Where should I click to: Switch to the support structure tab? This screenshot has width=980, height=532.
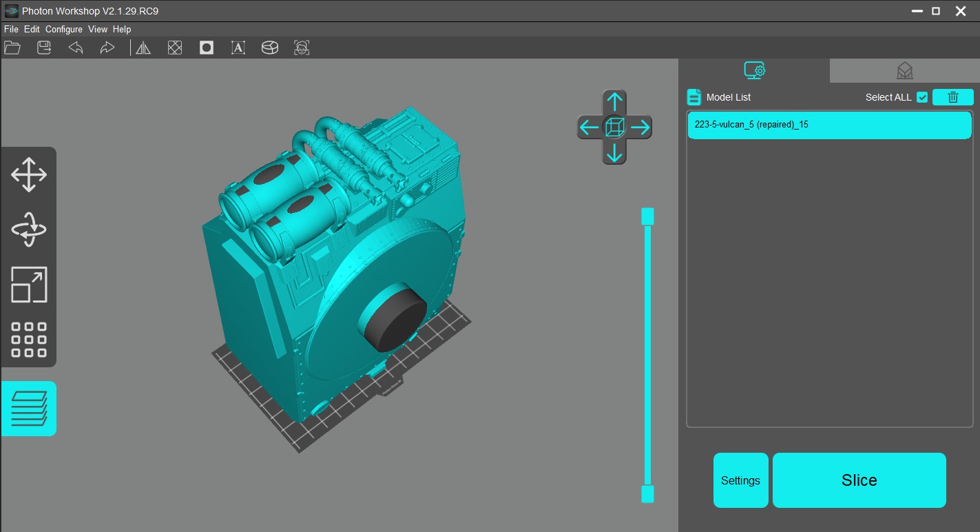pos(904,71)
